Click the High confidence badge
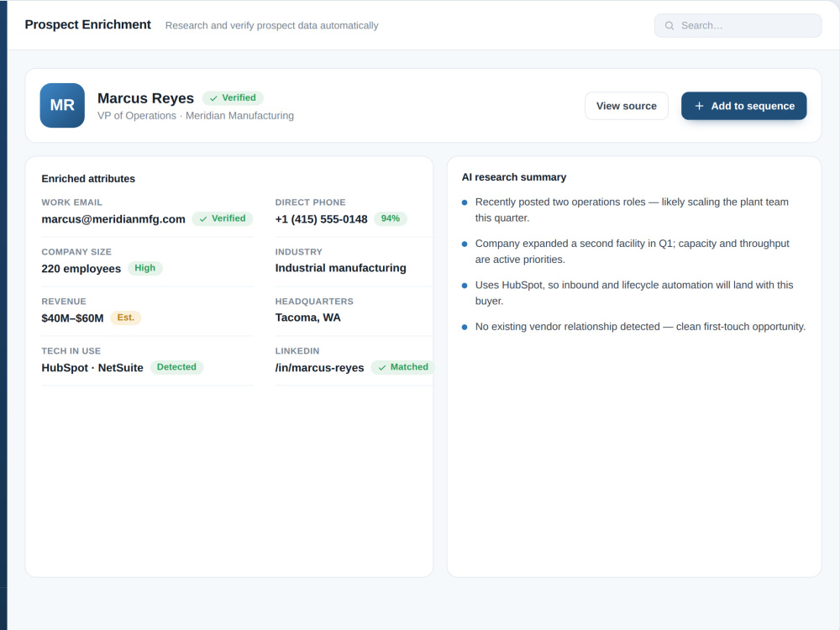Image resolution: width=840 pixels, height=630 pixels. tap(145, 268)
